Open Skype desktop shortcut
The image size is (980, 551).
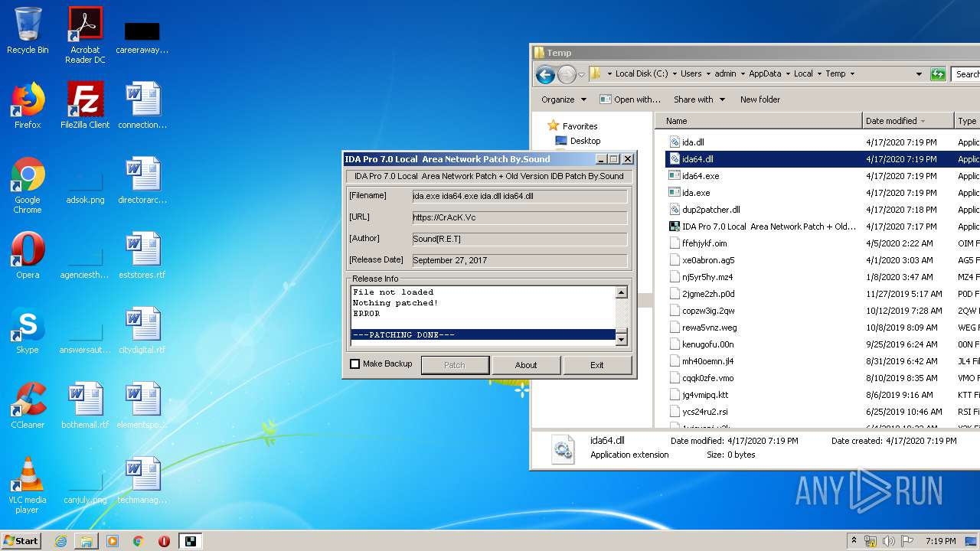click(x=28, y=331)
